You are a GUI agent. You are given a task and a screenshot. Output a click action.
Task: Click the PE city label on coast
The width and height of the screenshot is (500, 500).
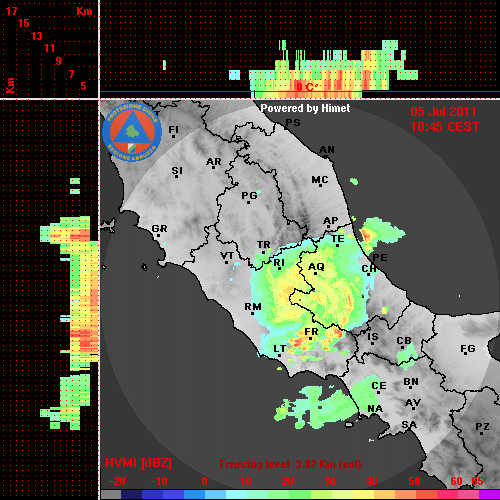[x=380, y=258]
